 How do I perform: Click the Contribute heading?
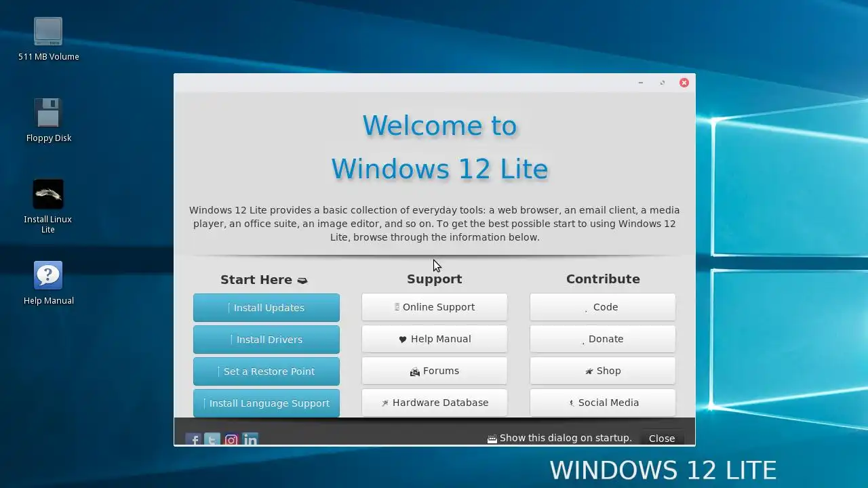pos(603,279)
